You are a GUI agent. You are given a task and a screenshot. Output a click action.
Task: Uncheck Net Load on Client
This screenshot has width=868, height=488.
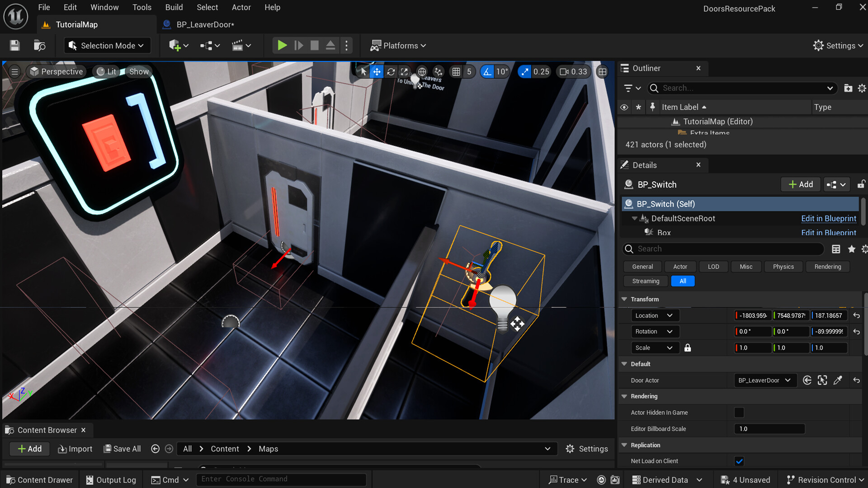(739, 461)
